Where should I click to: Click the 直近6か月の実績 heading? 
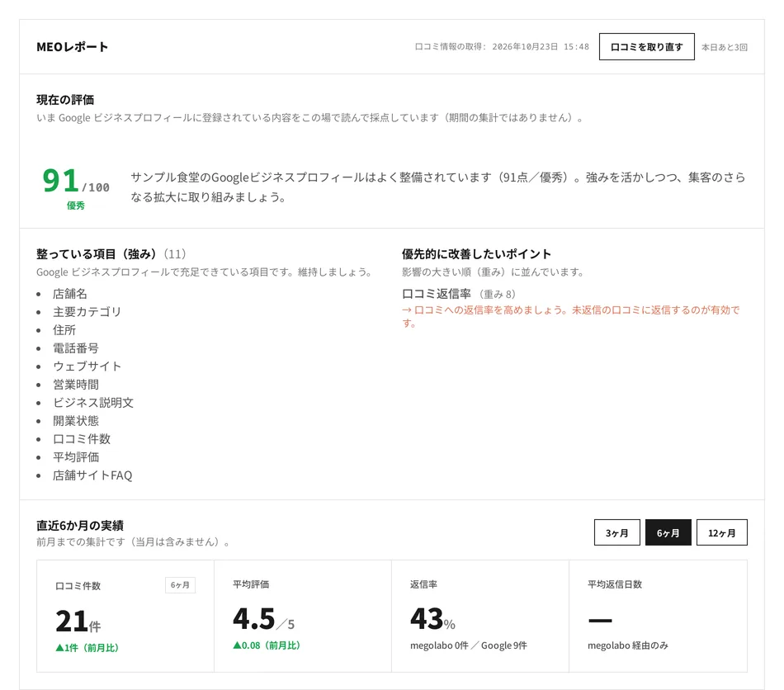tap(80, 526)
